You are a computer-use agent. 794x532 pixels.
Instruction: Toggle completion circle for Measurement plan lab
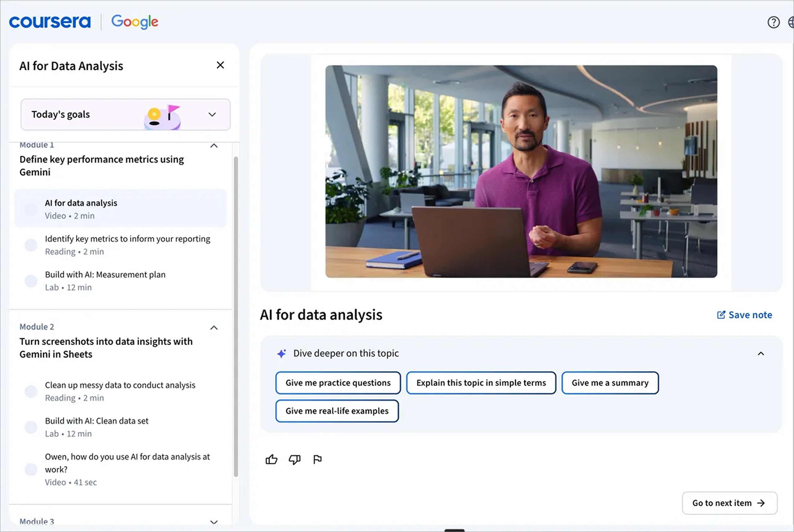(31, 281)
